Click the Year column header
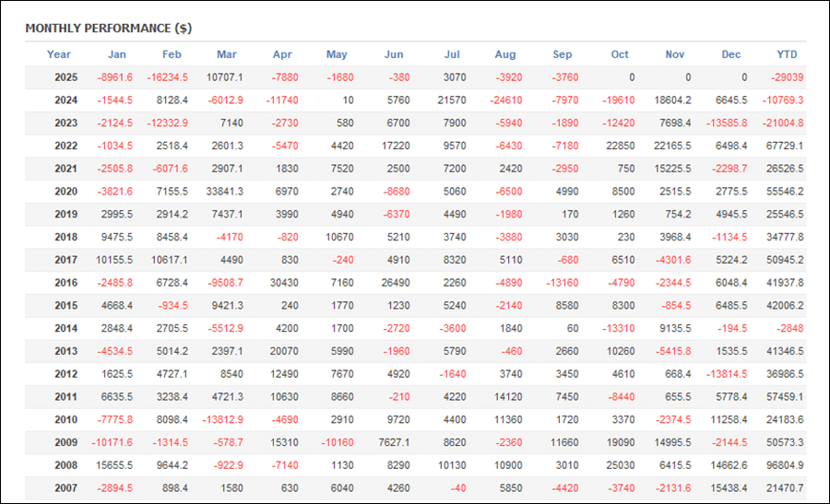 (59, 54)
